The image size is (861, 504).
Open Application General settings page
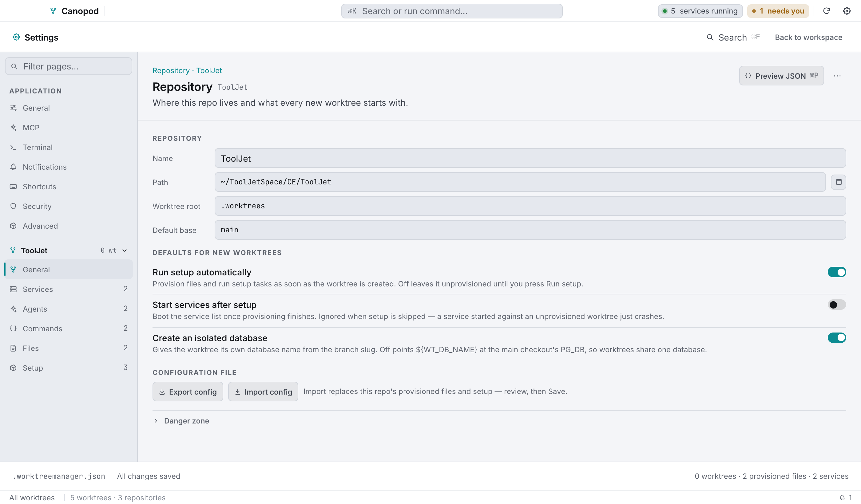[x=68, y=108]
